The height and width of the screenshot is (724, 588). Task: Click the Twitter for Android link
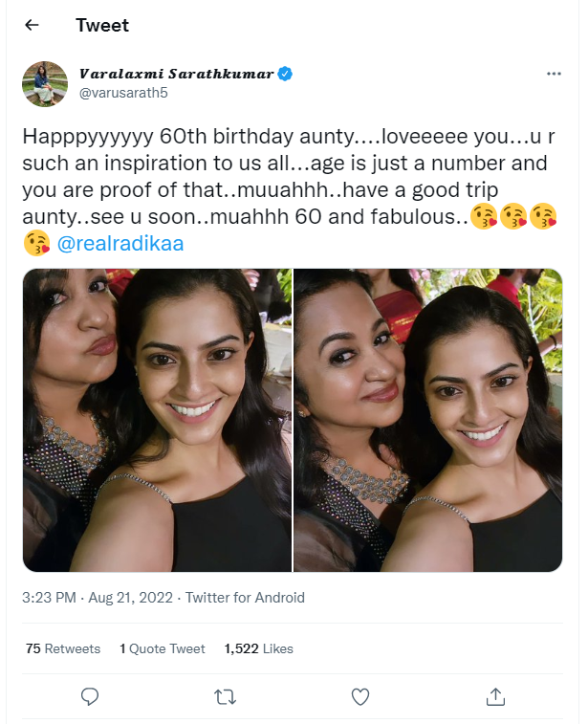point(245,598)
